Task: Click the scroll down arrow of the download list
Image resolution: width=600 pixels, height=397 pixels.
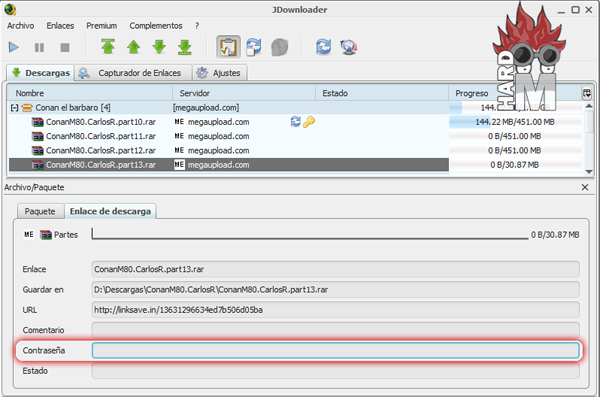Action: 589,172
